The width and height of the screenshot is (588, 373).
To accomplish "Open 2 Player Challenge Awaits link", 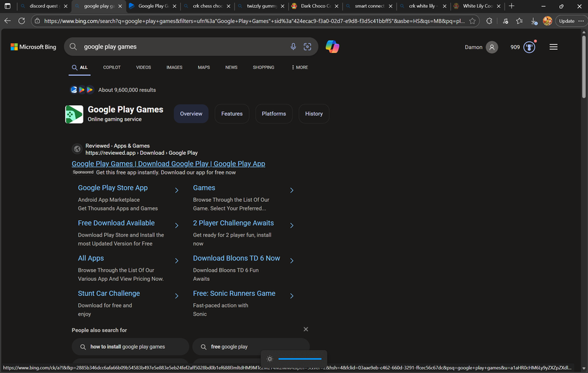I will [233, 223].
